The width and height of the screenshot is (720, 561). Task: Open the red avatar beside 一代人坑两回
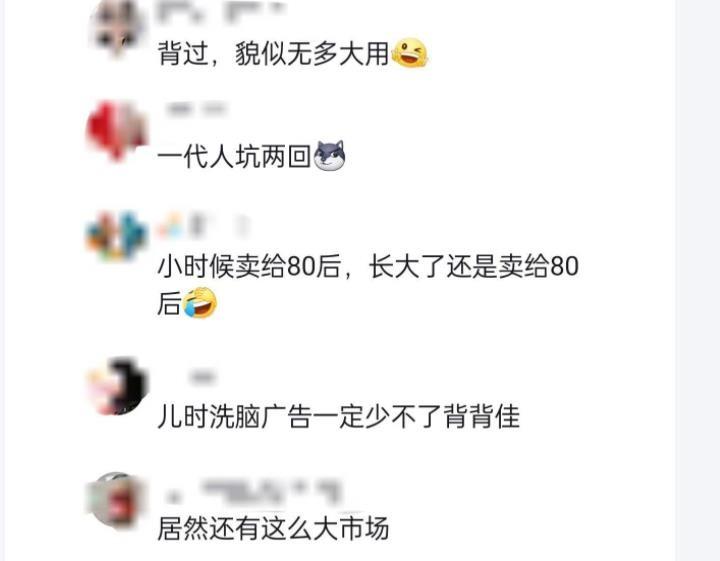pyautogui.click(x=117, y=131)
